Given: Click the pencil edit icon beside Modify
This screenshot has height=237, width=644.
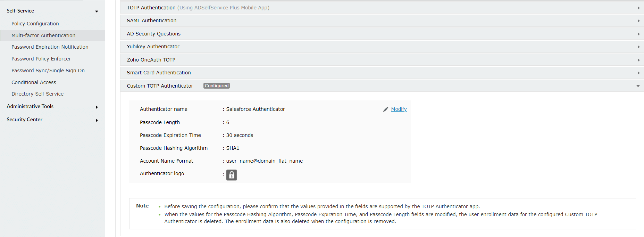Looking at the screenshot, I should [385, 109].
